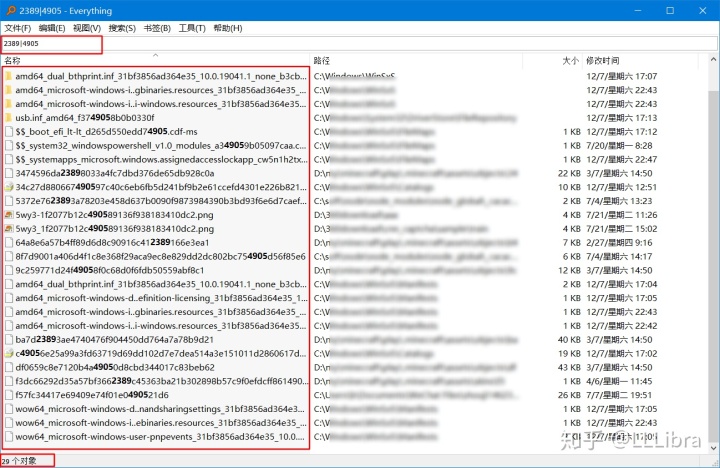
Task: Click the Everything magnifier icon in title bar
Action: pos(10,10)
